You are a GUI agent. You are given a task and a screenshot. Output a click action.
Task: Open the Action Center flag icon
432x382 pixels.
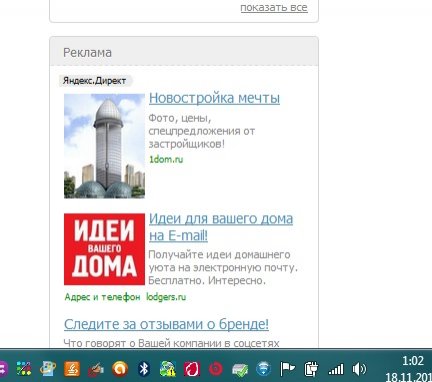[x=287, y=369]
